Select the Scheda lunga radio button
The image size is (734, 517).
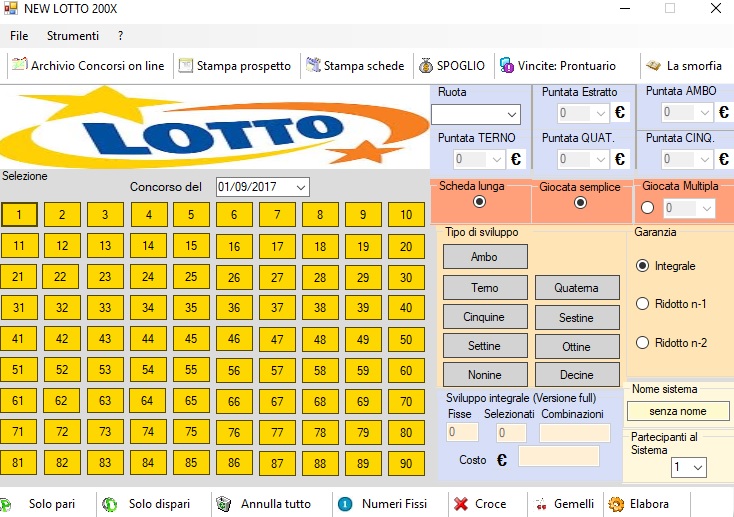[479, 202]
